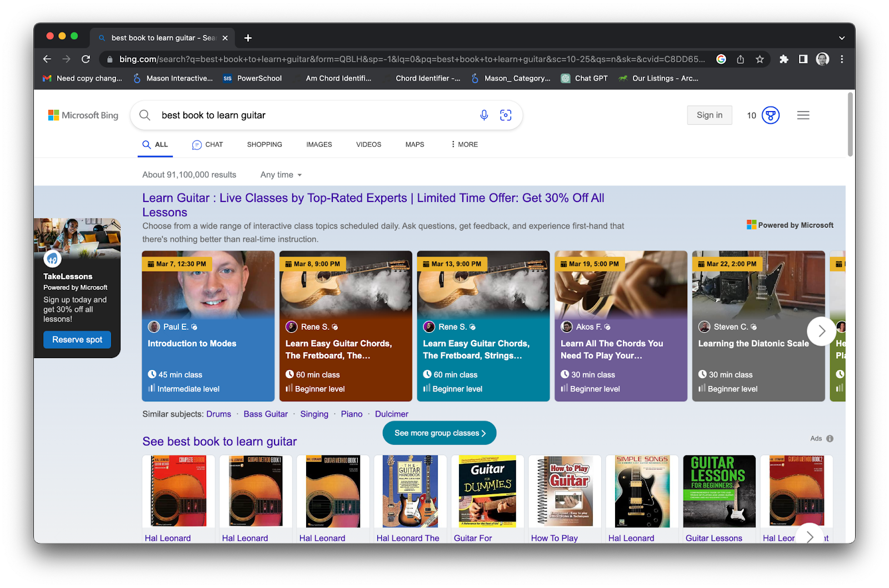Open the Bass Guitar similar subject link

click(x=266, y=414)
